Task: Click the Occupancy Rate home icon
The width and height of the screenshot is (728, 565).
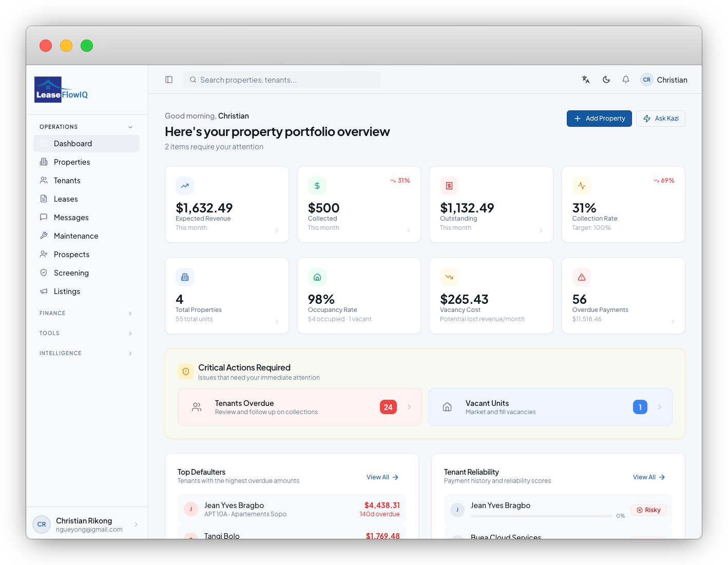Action: click(x=317, y=277)
